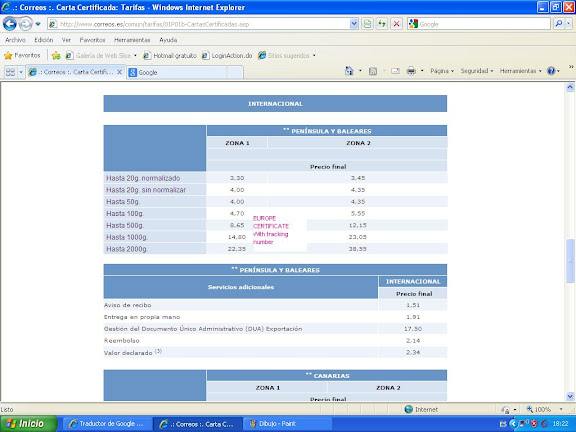Screen dimensions: 576x432
Task: Click the Read mail envelope icon
Action: pos(395,71)
